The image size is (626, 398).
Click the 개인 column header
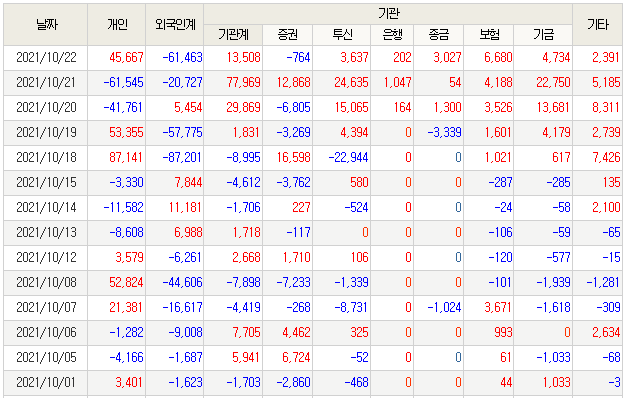pos(117,25)
